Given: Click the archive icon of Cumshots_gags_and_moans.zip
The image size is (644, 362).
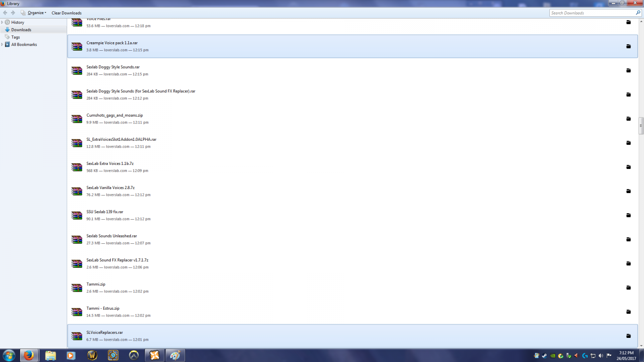Looking at the screenshot, I should (x=76, y=119).
